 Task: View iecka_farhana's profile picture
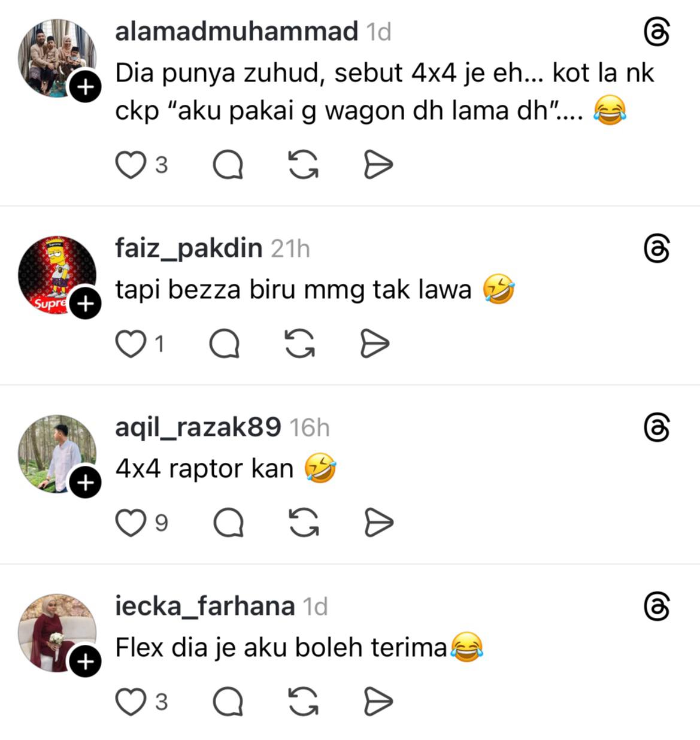pyautogui.click(x=57, y=632)
